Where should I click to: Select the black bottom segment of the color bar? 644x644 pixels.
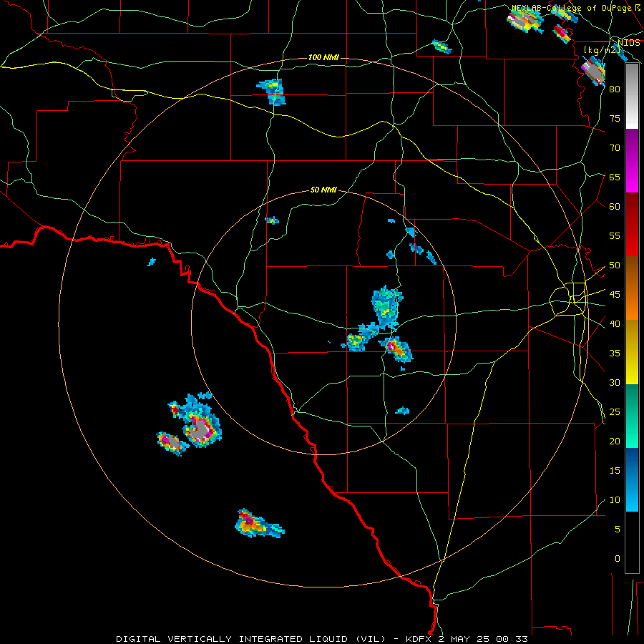[x=632, y=542]
